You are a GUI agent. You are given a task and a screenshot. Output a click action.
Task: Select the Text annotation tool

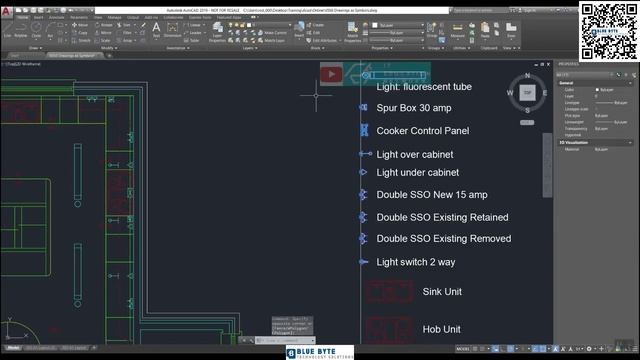[x=156, y=30]
